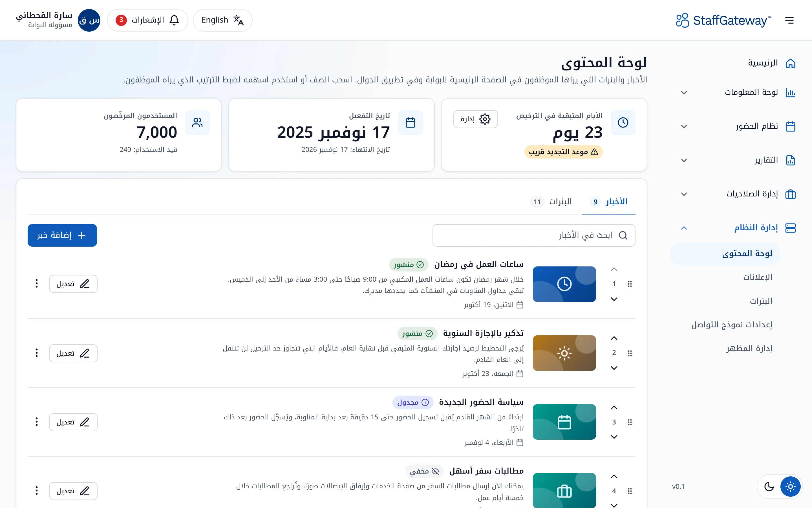The height and width of the screenshot is (508, 812).
Task: Click the users icon in المستخدمون المرخّصون card
Action: (197, 122)
